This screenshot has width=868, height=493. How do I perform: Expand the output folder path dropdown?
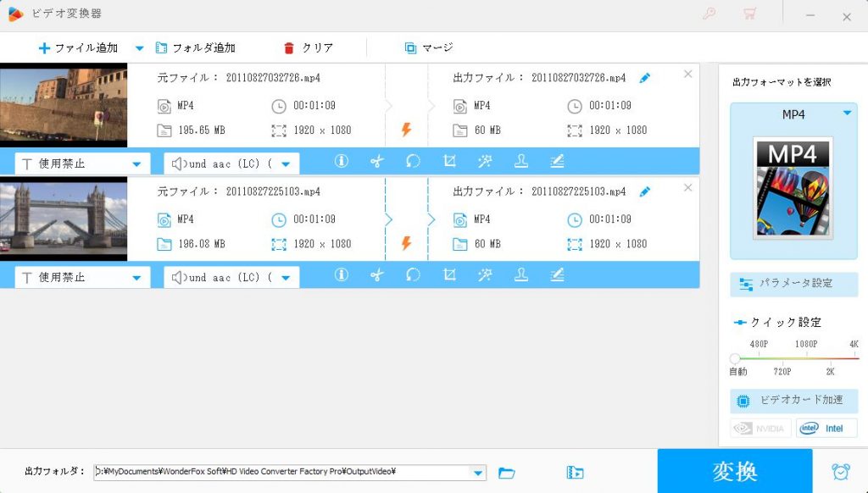[x=478, y=473]
